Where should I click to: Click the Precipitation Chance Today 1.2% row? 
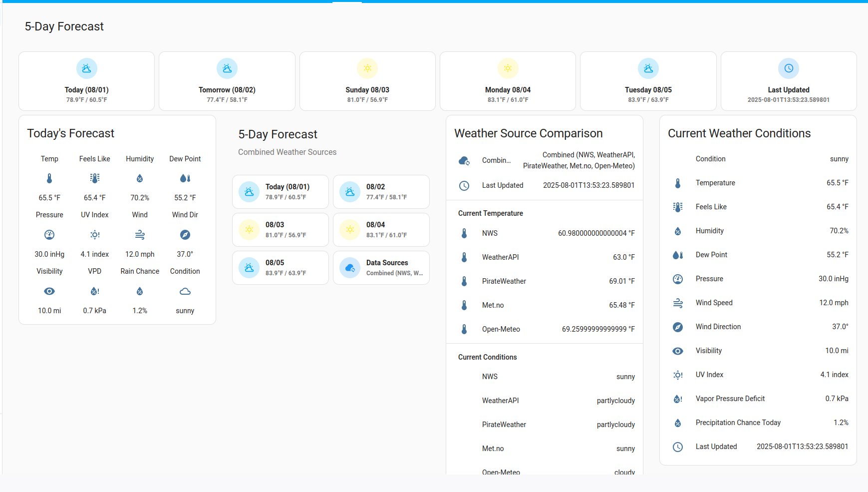coord(758,423)
